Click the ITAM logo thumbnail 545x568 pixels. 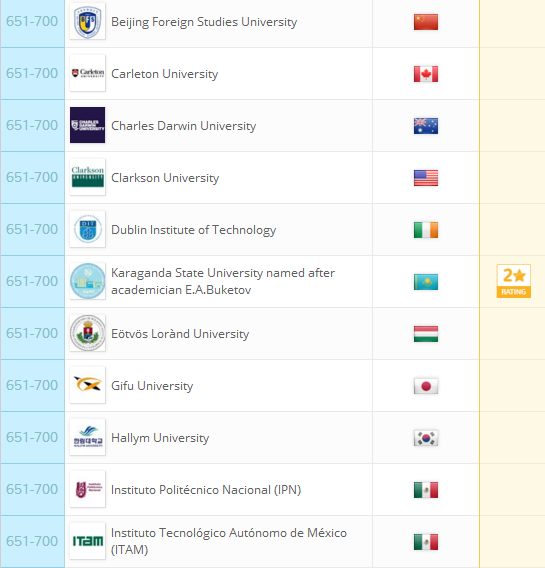(87, 541)
